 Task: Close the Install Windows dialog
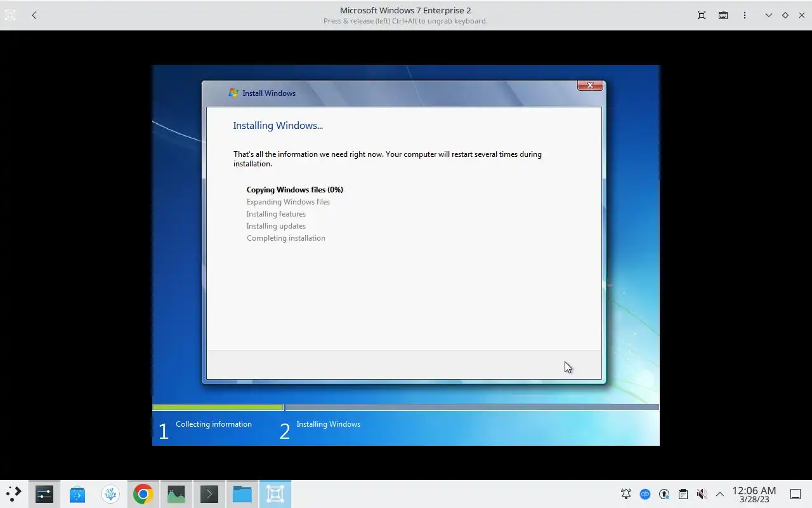tap(590, 85)
